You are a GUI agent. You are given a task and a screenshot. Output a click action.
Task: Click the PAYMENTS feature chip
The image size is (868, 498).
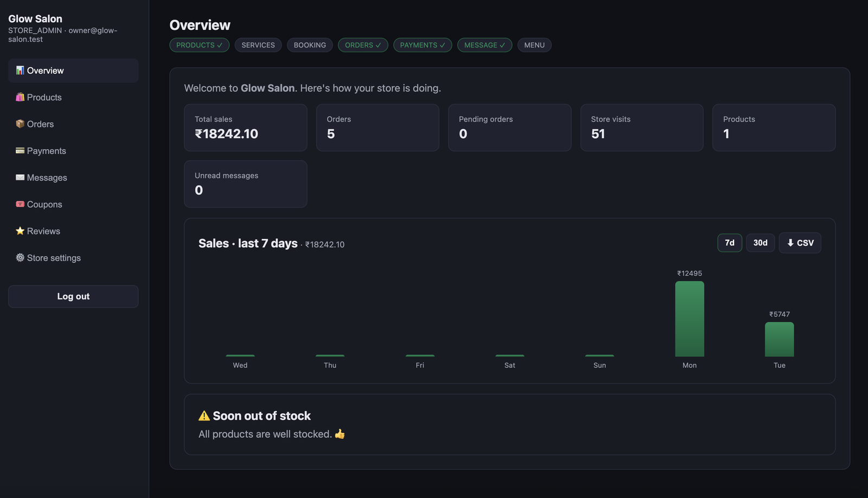(423, 45)
